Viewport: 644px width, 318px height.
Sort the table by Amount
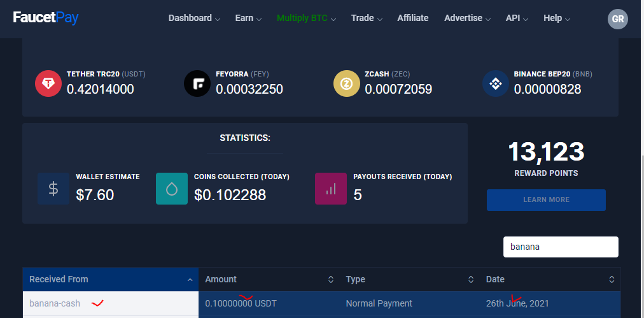(269, 279)
